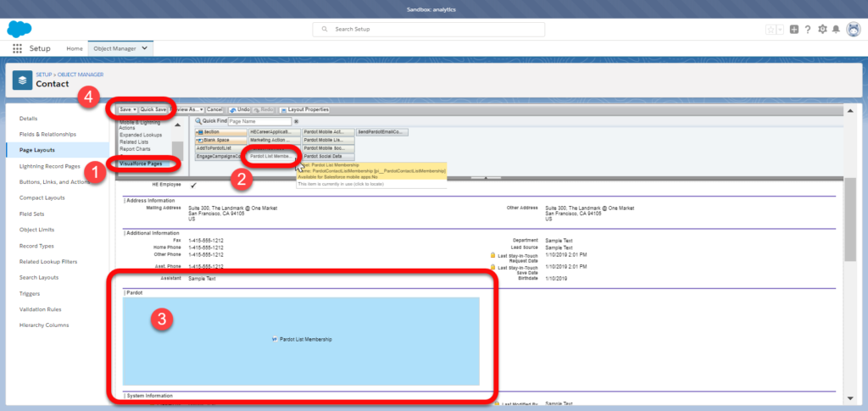868x411 pixels.
Task: Click the Quick Find Page Name field
Action: [259, 121]
